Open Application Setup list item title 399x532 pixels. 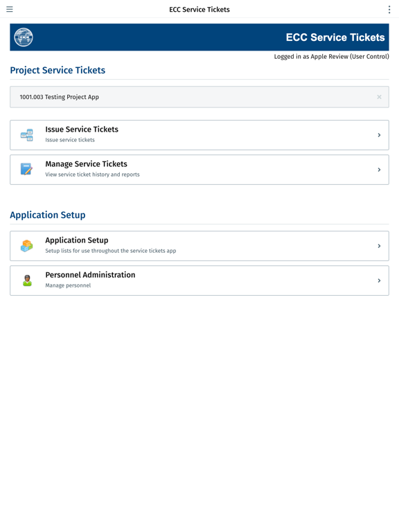(x=77, y=240)
